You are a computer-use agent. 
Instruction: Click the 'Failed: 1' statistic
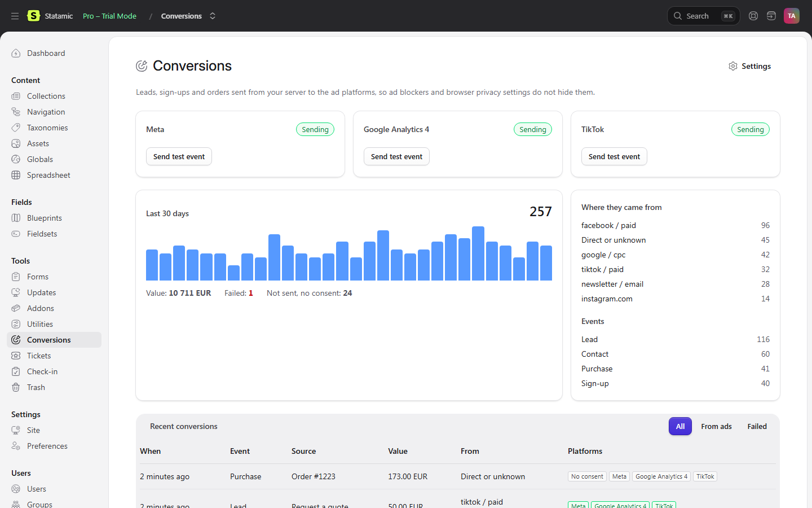[x=239, y=293]
